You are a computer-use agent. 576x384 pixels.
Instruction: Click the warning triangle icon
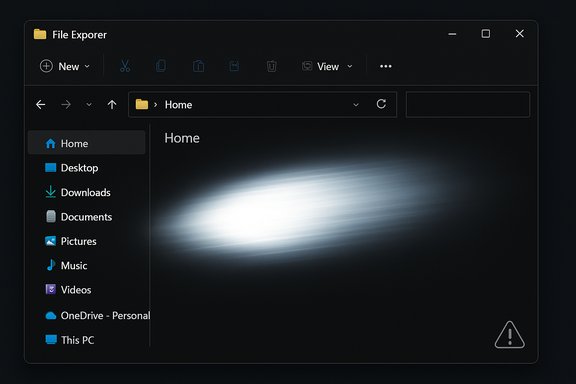coord(510,335)
